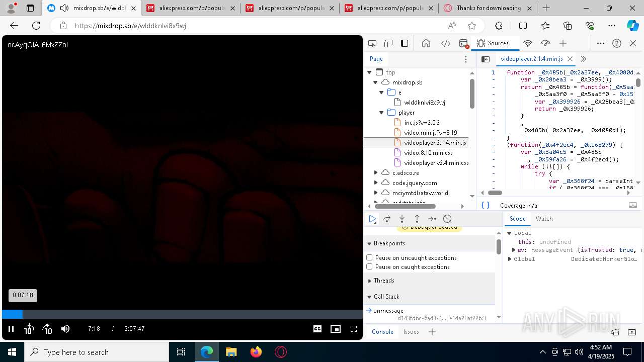Expand the ev MessageEvent variable
This screenshot has height=362, width=644.
pyautogui.click(x=514, y=250)
